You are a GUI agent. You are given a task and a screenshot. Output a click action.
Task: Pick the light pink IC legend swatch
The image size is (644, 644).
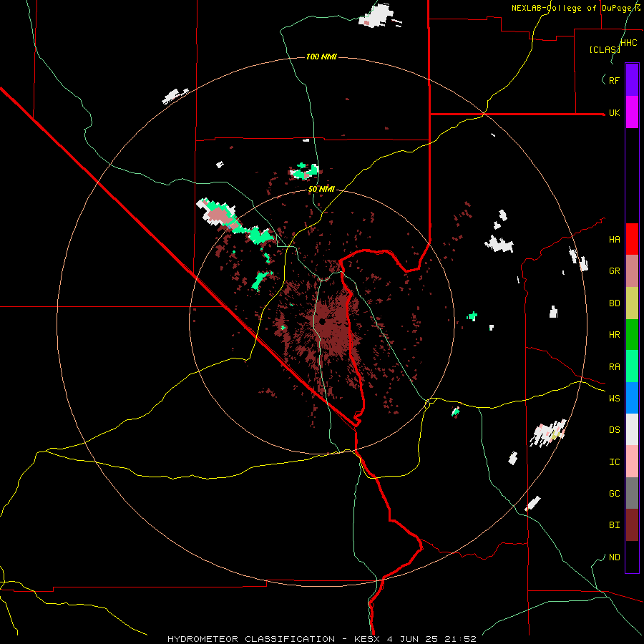tap(632, 462)
